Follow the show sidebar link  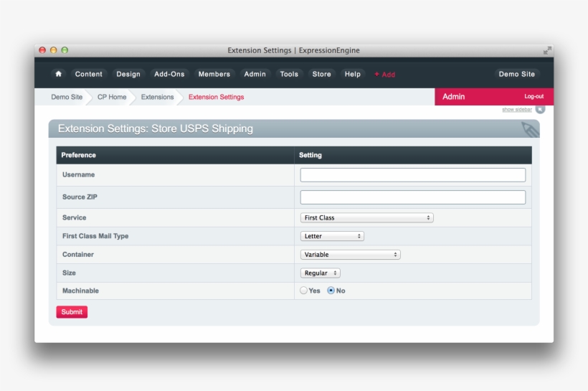pyautogui.click(x=516, y=109)
